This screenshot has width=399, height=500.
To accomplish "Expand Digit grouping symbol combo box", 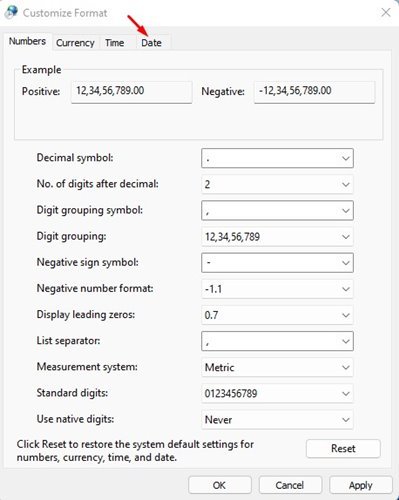I will pos(277,210).
